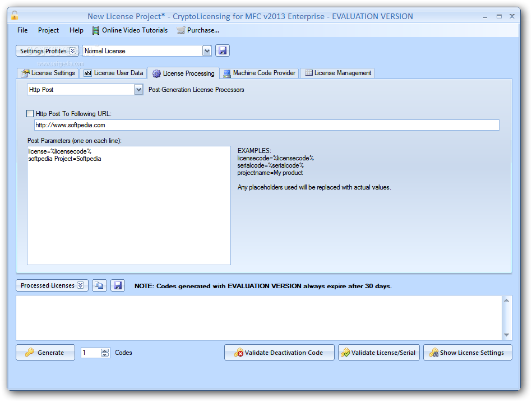Click inside the Post Parameters text area
532x402 pixels.
(x=129, y=205)
